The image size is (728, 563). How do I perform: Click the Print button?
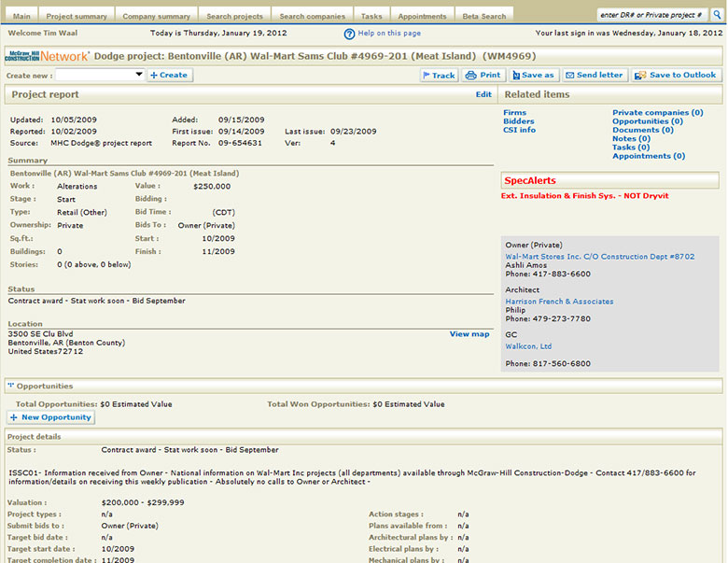(483, 76)
